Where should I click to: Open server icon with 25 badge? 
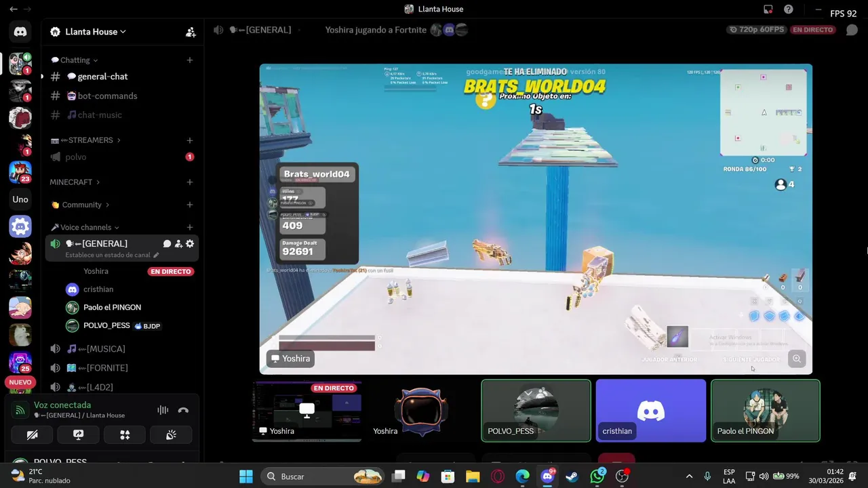(20, 362)
